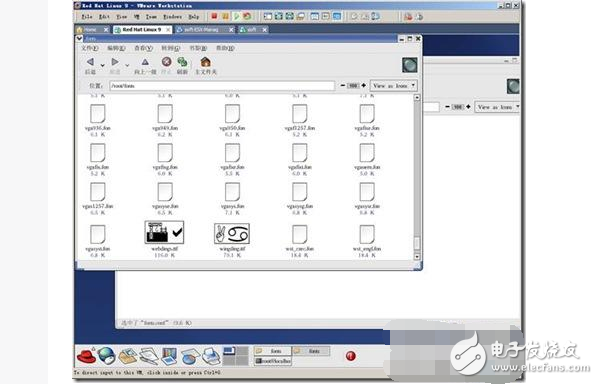This screenshot has width=598, height=384.
Task: Close the Red Hat Linux 9 tab
Action: point(168,29)
